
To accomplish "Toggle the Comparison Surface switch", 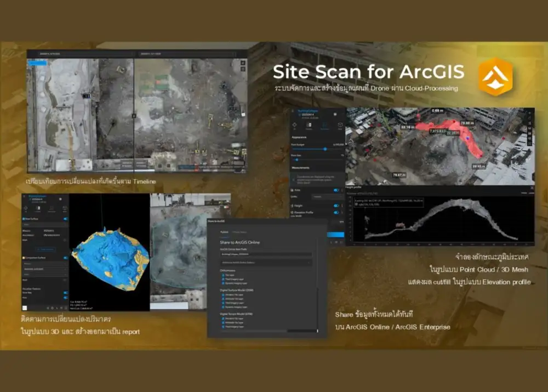I will click(66, 258).
